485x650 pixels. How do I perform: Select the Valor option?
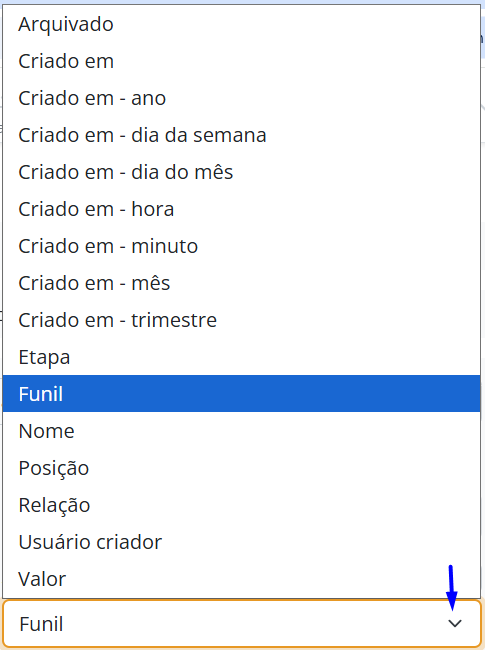click(241, 579)
